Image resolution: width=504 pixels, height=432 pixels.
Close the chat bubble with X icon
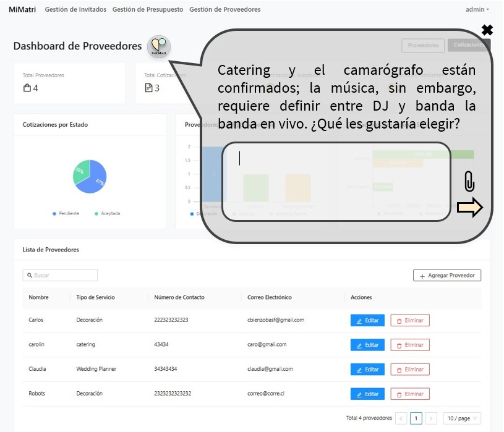pos(487,30)
